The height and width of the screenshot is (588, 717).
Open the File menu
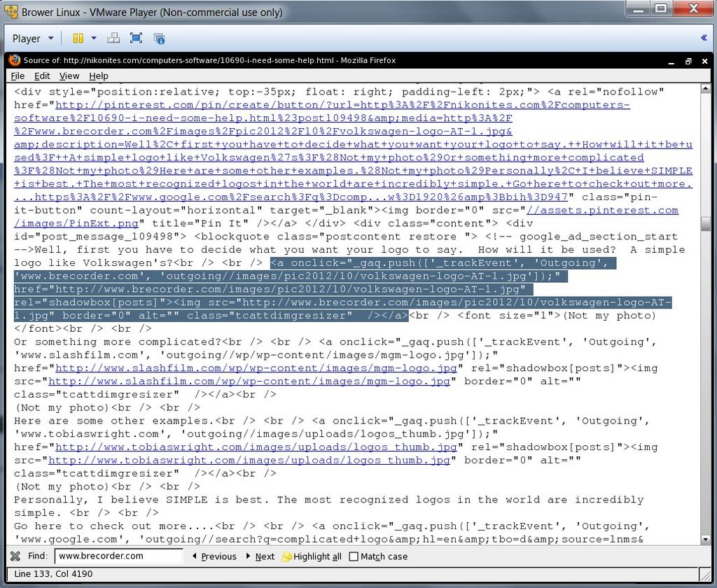(18, 76)
